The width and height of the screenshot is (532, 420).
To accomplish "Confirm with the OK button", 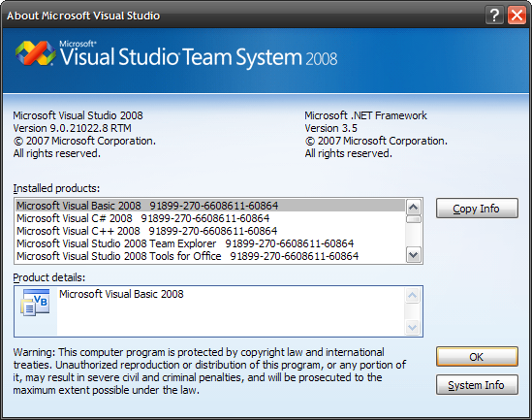I will click(x=477, y=357).
